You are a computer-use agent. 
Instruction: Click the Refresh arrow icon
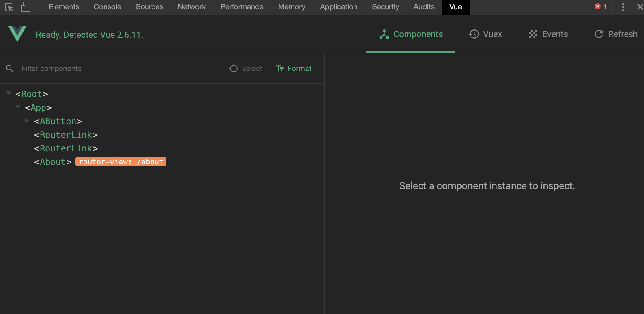coord(599,34)
